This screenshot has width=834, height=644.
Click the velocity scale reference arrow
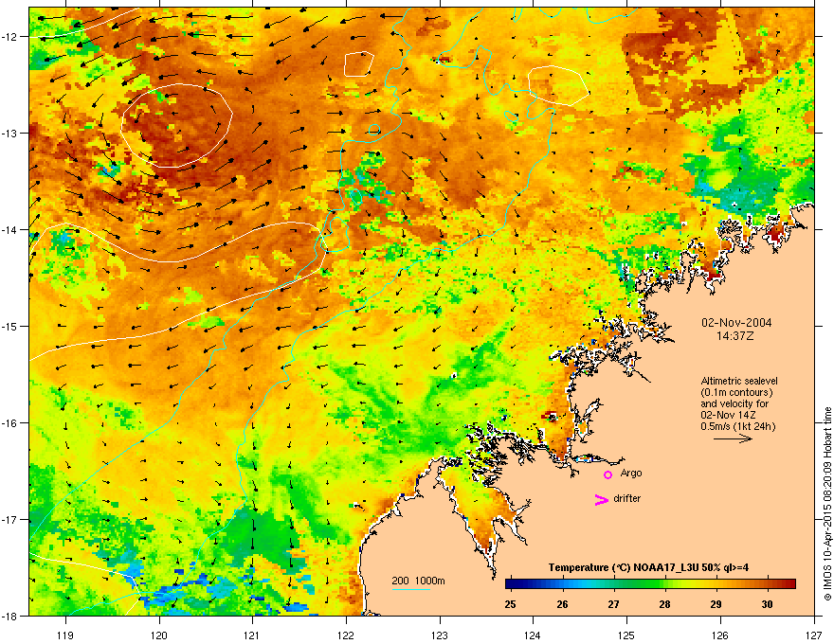(733, 438)
